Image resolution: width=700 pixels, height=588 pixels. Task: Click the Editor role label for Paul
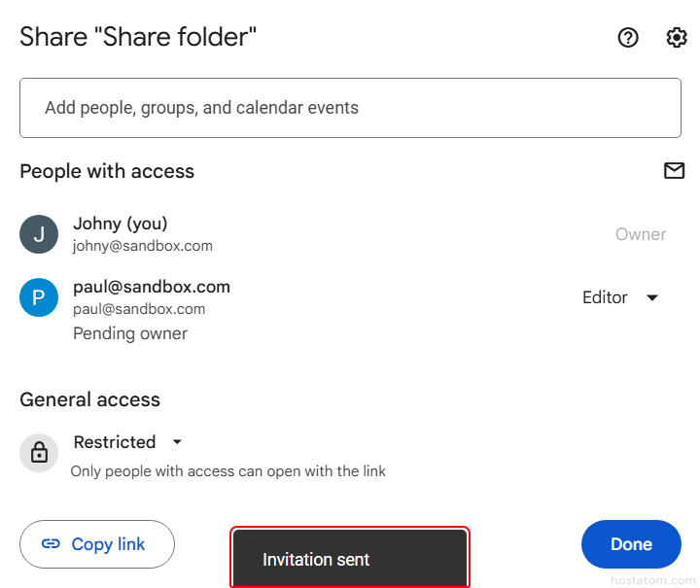point(605,297)
